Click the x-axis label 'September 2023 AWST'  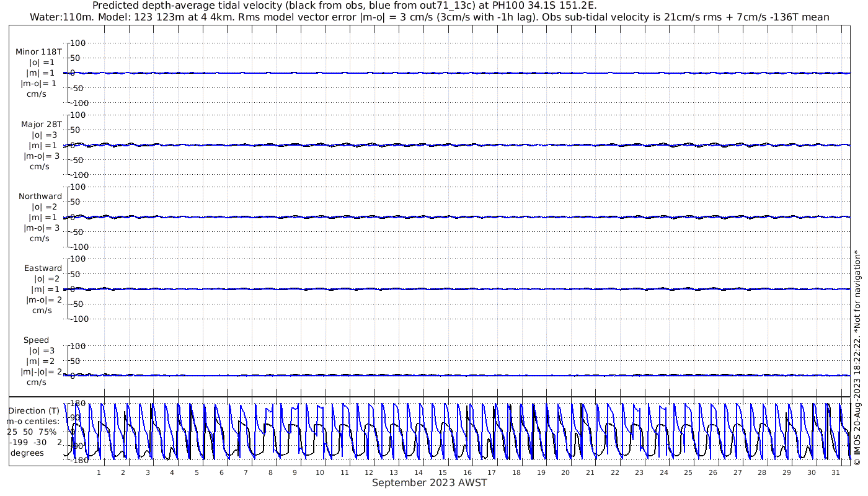tap(430, 483)
